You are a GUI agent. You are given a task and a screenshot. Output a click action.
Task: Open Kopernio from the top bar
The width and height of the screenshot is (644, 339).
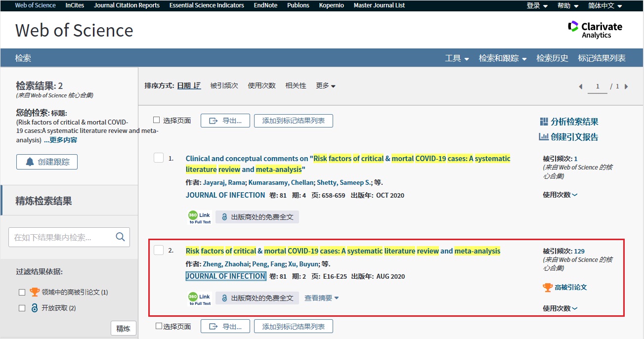331,5
